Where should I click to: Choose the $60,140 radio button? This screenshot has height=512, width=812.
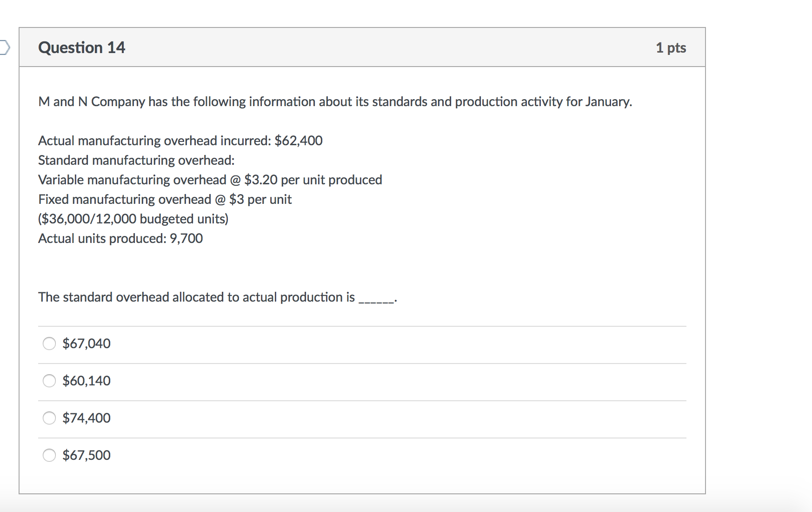click(x=49, y=381)
